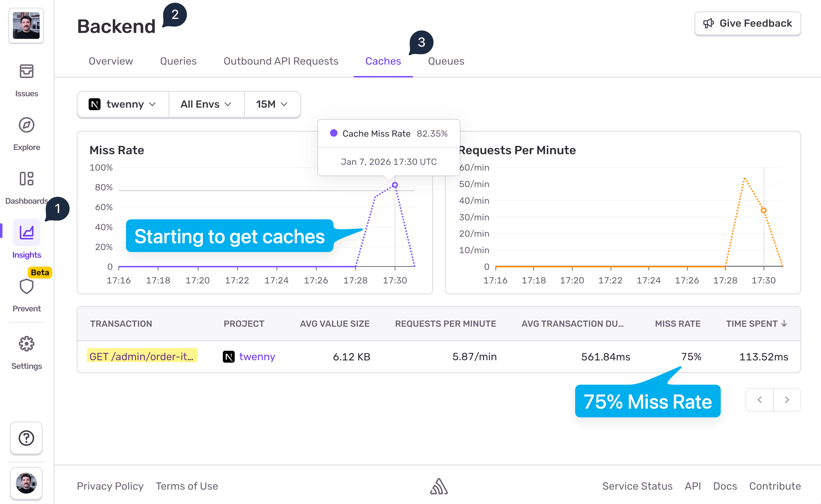Select the Insights icon
Screen dimensions: 821x504
26,233
